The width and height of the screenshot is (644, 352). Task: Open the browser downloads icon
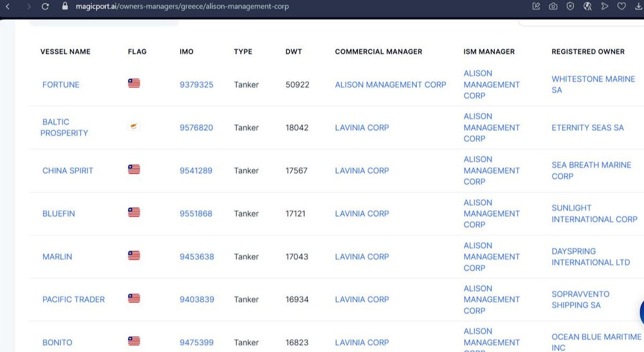[x=638, y=6]
